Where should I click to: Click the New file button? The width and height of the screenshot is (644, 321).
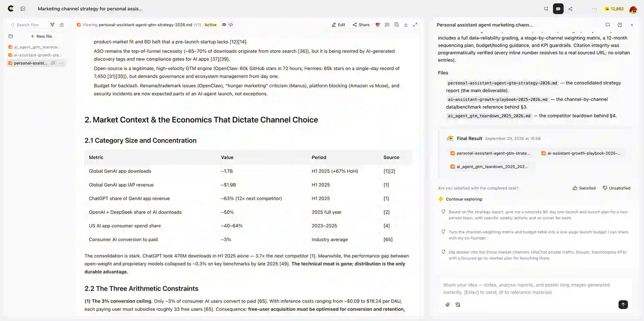point(41,36)
